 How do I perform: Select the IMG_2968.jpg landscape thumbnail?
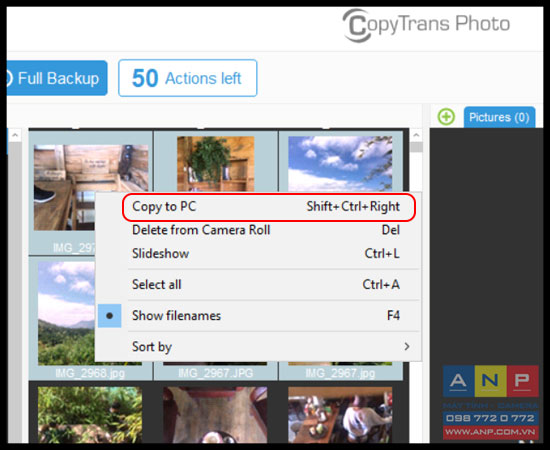click(66, 313)
